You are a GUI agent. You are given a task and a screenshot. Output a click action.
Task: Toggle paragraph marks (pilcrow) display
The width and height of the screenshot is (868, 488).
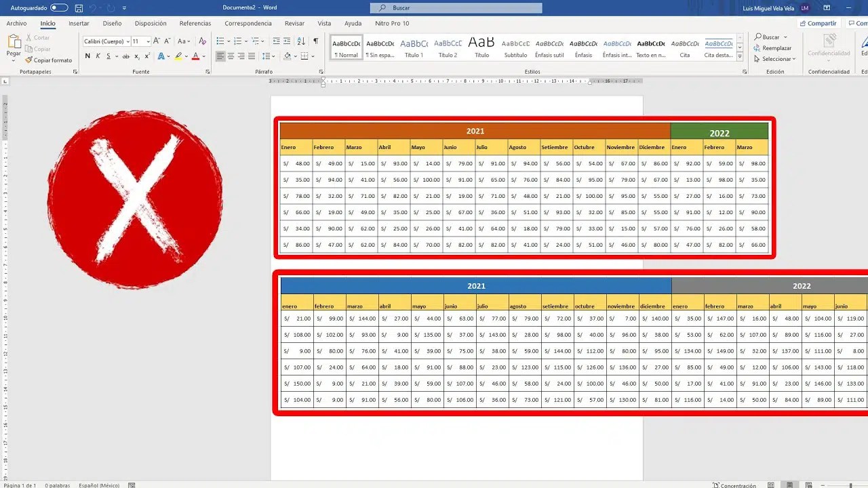[x=316, y=41]
